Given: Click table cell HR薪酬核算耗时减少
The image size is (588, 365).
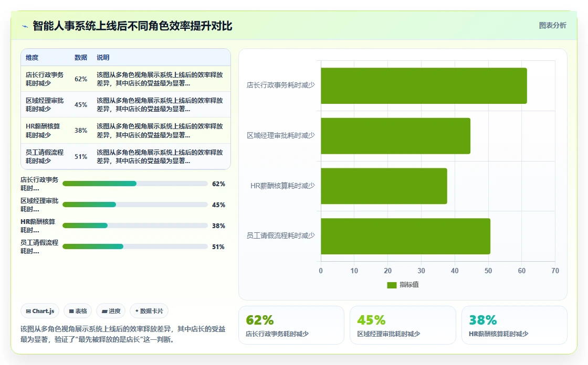Looking at the screenshot, I should (43, 131).
